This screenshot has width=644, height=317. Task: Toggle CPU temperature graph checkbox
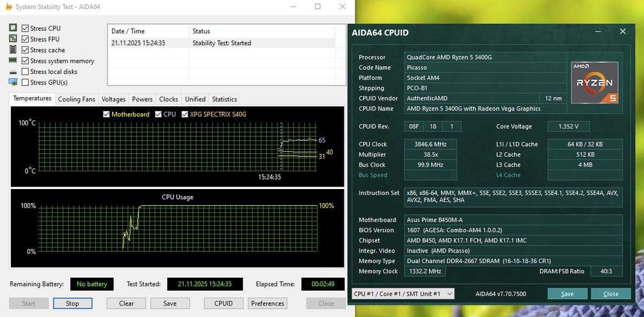coord(158,114)
